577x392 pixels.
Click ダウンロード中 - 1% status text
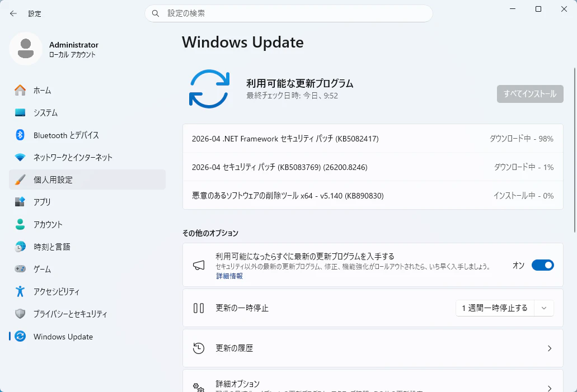[x=524, y=167]
